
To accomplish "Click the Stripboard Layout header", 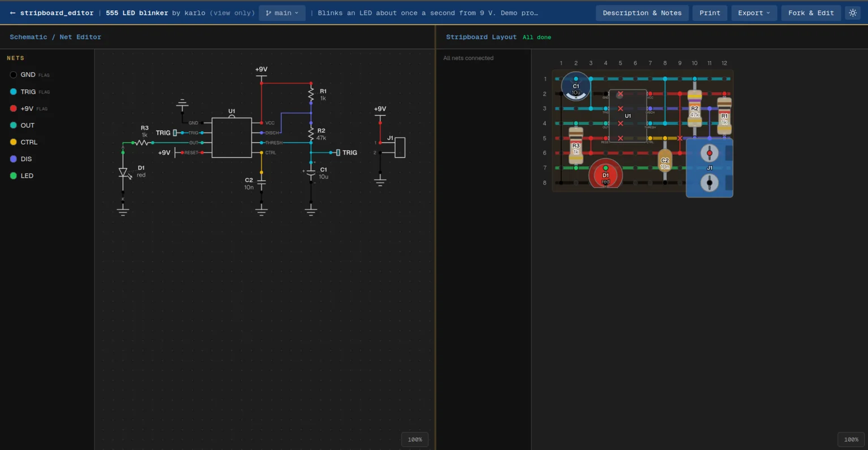I will coord(481,37).
